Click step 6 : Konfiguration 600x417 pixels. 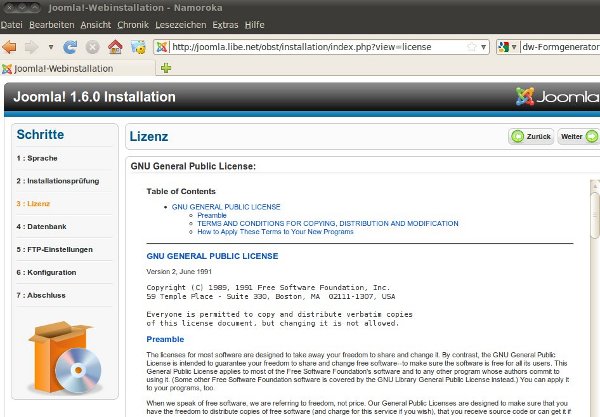pyautogui.click(x=46, y=272)
